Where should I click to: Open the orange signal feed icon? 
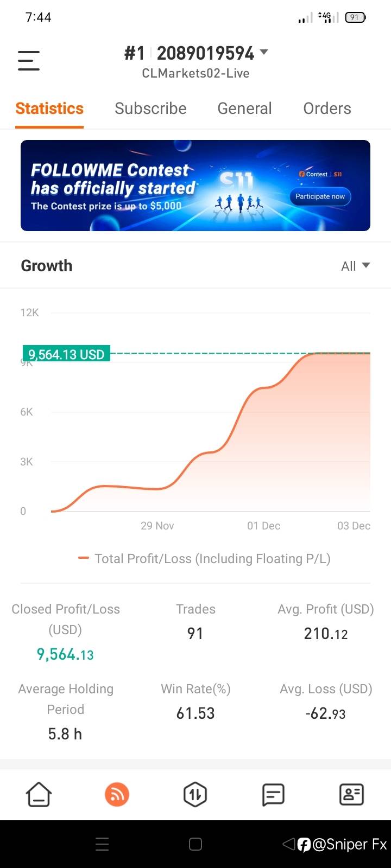117,795
